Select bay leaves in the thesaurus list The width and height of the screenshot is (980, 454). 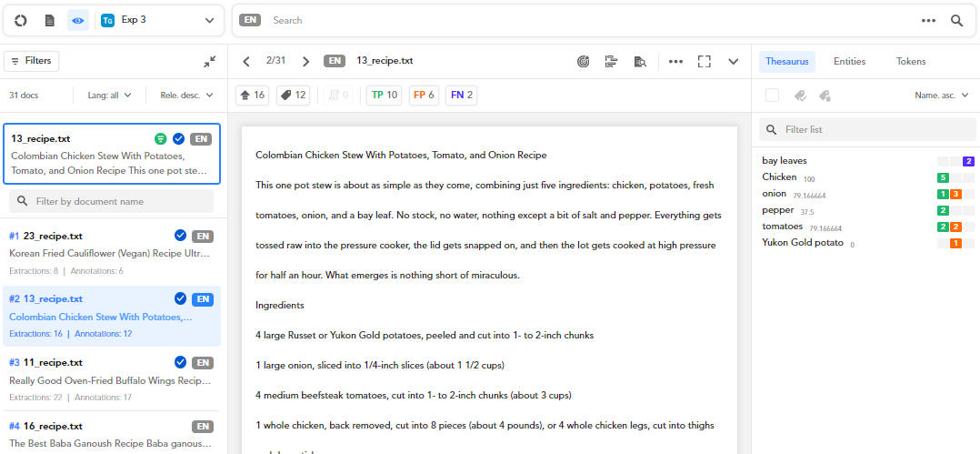click(x=785, y=161)
